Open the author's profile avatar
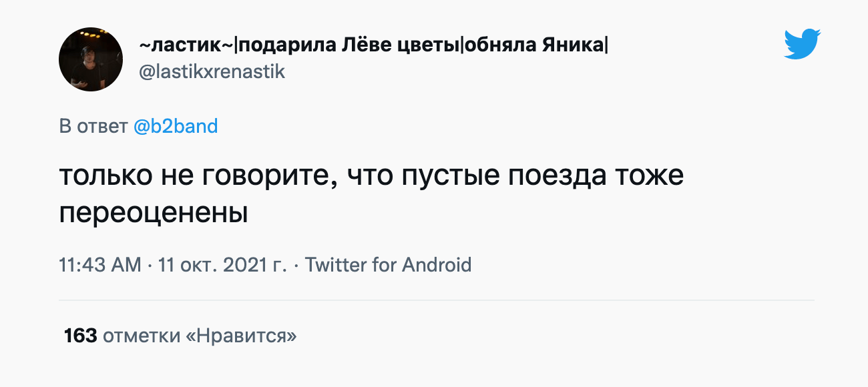The height and width of the screenshot is (387, 868). point(91,59)
